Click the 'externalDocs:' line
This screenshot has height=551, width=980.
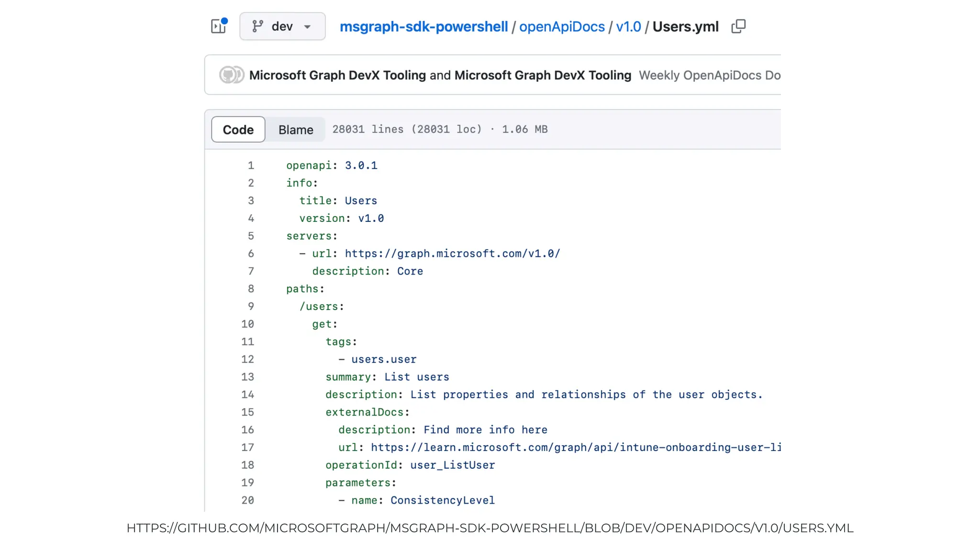point(367,412)
